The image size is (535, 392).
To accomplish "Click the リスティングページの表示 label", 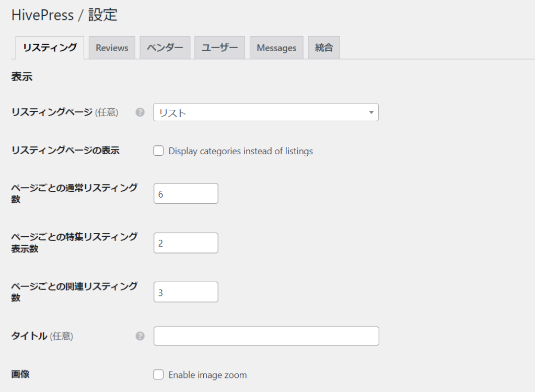I will 65,151.
